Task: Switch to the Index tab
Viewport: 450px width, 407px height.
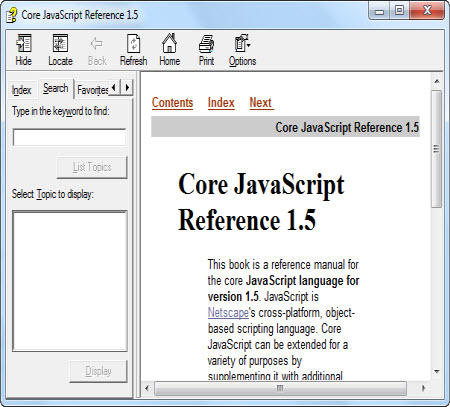Action: pyautogui.click(x=21, y=90)
